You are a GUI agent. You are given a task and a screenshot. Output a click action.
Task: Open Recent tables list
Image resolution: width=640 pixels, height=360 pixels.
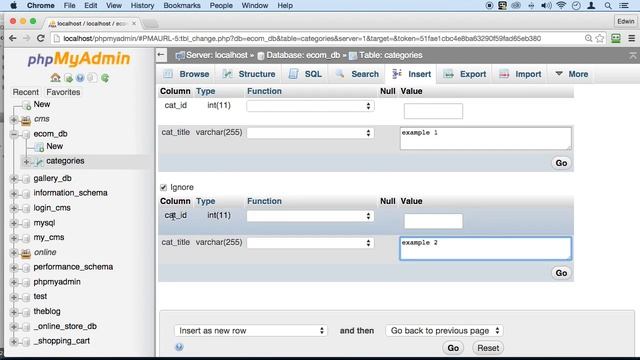tap(25, 92)
